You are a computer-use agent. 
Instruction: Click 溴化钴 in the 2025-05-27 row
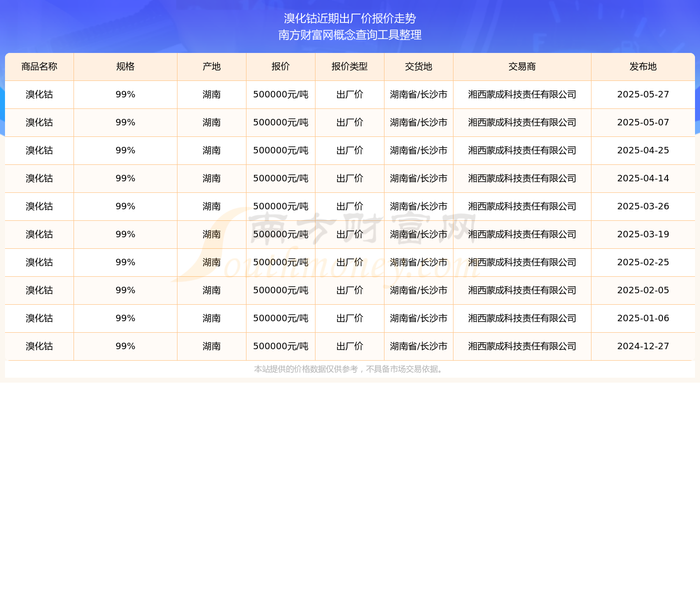coord(39,94)
